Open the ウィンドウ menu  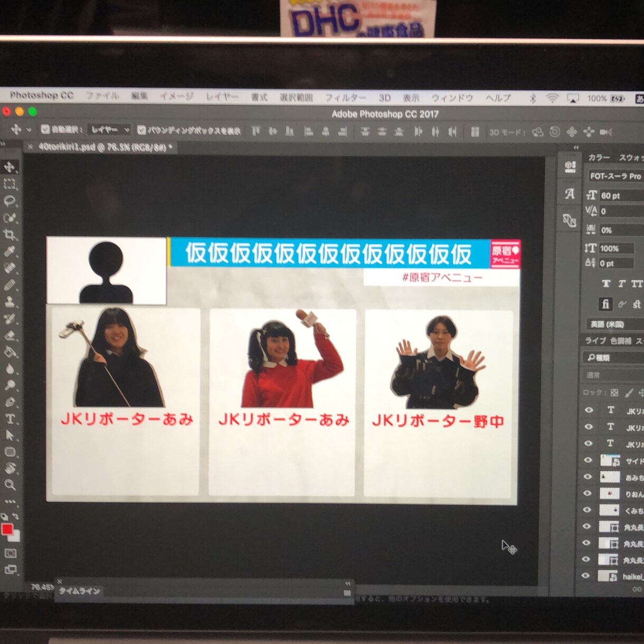click(x=452, y=98)
